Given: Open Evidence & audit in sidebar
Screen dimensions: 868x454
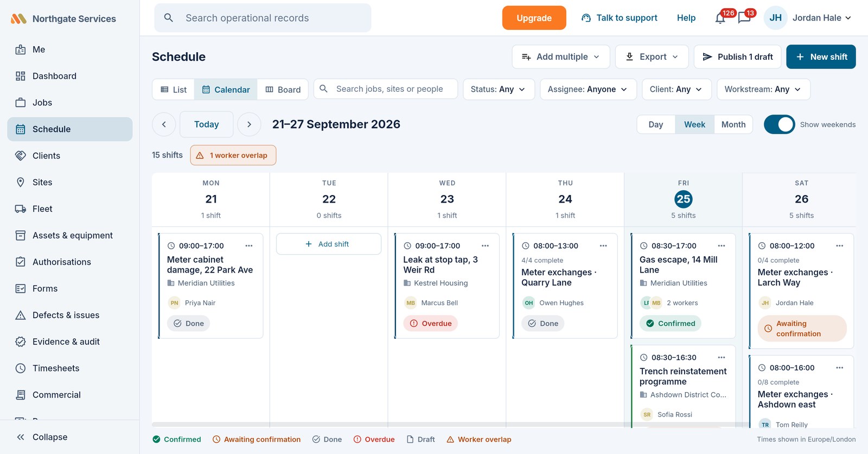Looking at the screenshot, I should pos(69,342).
